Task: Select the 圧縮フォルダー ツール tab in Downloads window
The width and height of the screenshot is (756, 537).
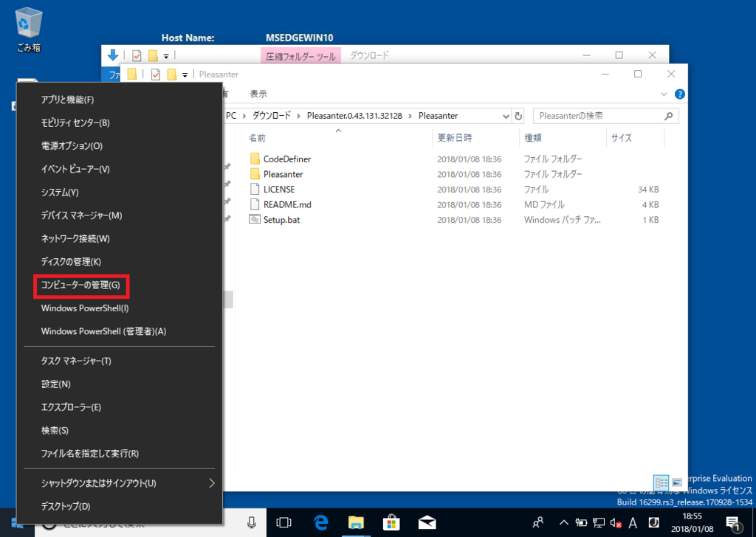Action: click(x=301, y=56)
